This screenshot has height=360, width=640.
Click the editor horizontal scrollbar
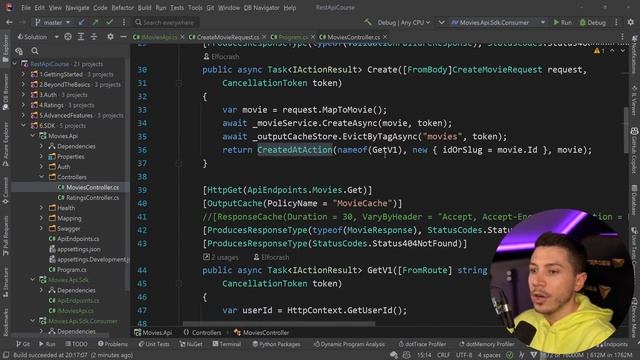point(279,324)
